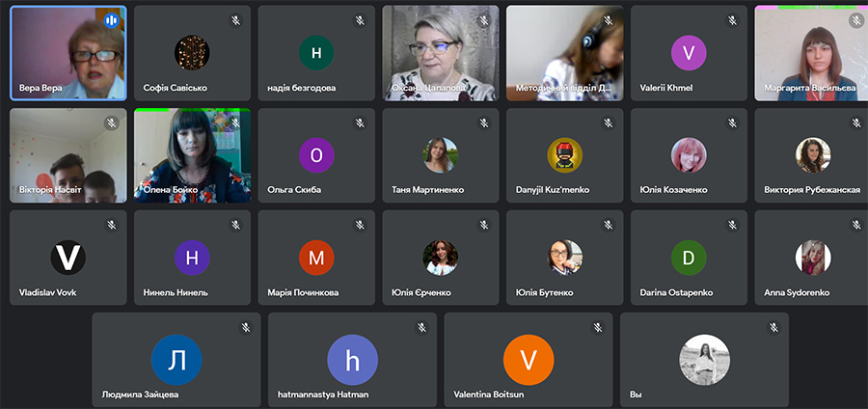Select Вікторія Насвіт's video tile
The height and width of the screenshot is (409, 868).
tap(68, 155)
